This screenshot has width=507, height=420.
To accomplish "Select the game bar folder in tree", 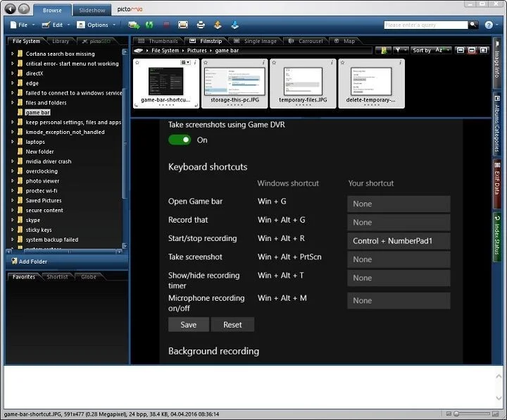I will click(38, 112).
